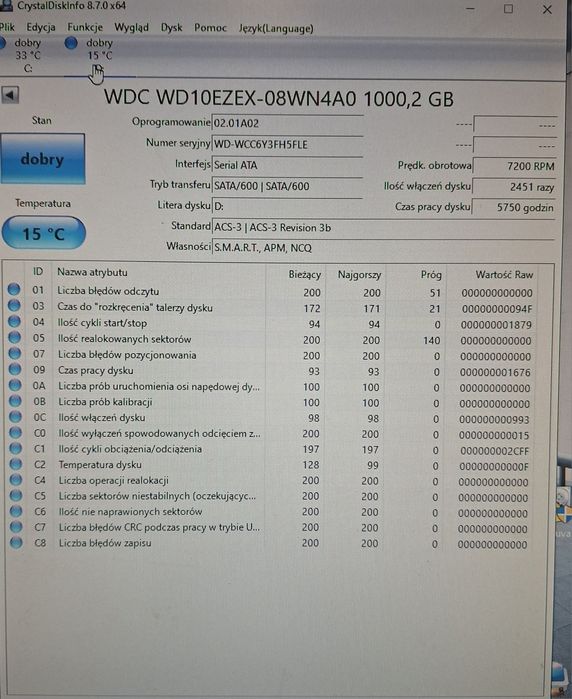Click status icon for attribute 07 seek errors
This screenshot has height=699, width=572.
(x=15, y=354)
